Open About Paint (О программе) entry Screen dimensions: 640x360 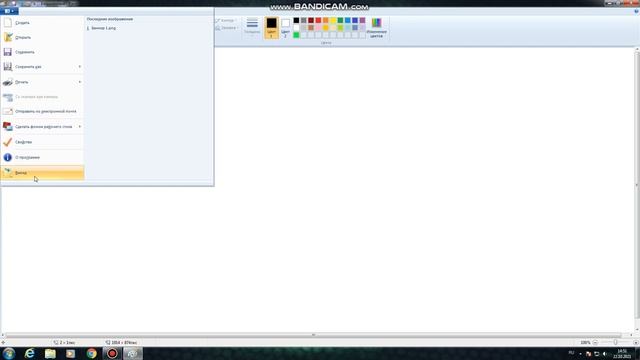click(x=42, y=157)
